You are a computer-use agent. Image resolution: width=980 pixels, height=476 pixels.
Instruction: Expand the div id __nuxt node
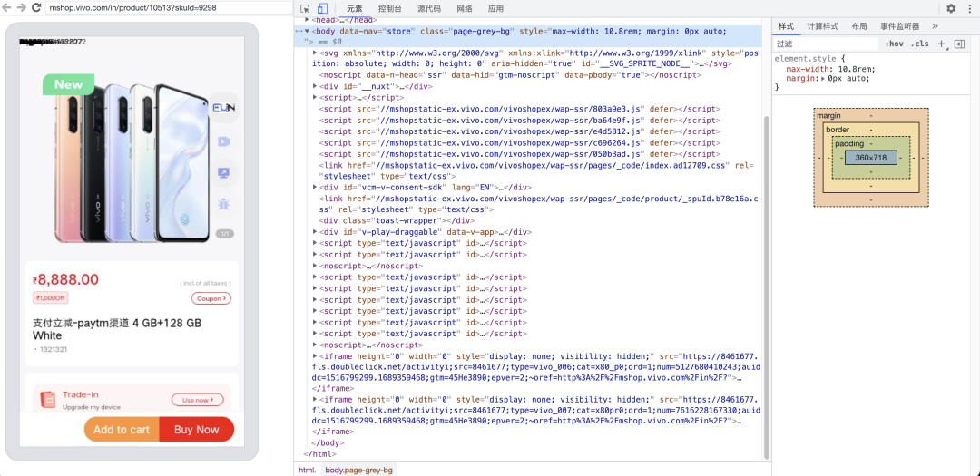(315, 86)
